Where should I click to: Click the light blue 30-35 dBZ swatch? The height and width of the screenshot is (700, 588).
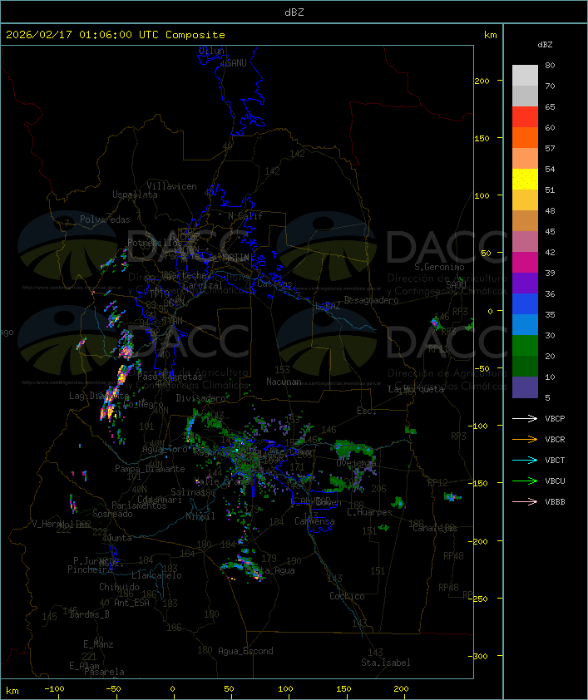coord(525,325)
